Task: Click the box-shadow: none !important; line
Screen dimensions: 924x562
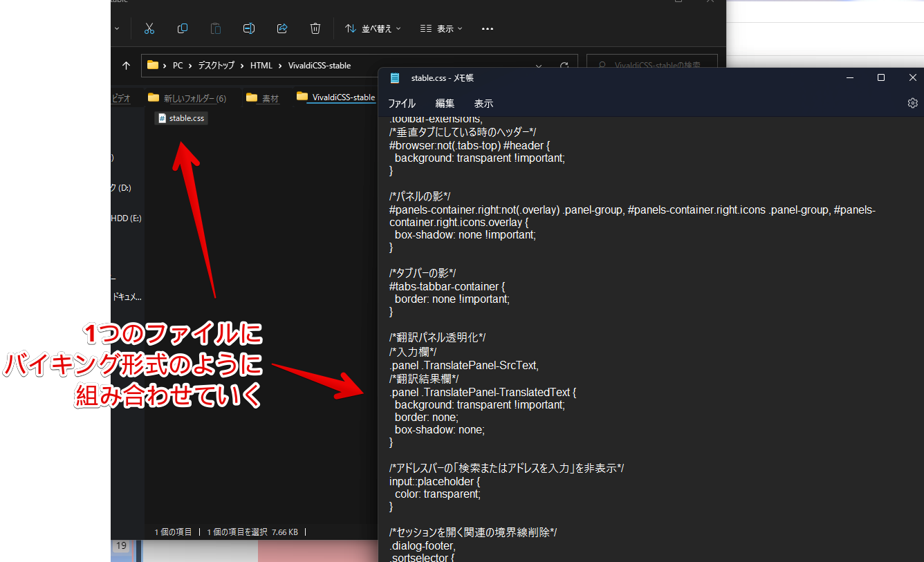Action: point(465,234)
